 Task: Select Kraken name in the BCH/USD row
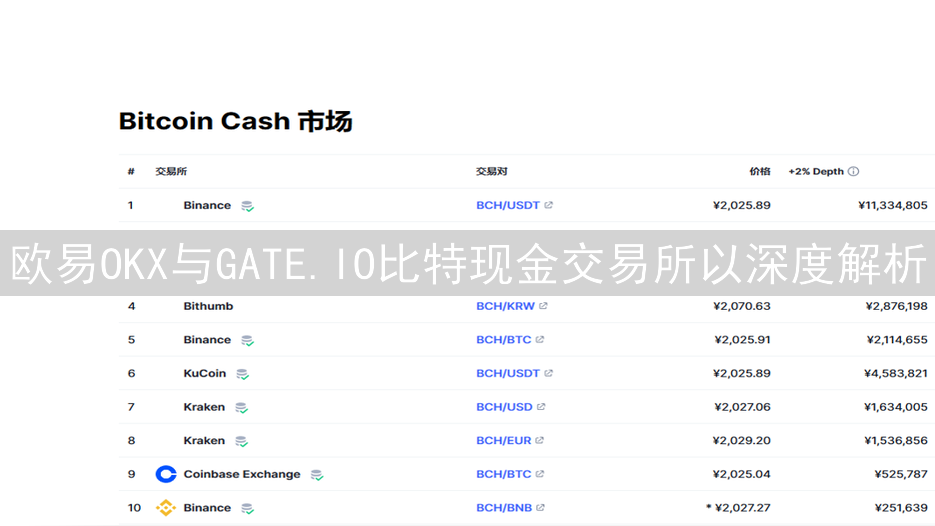pos(204,407)
